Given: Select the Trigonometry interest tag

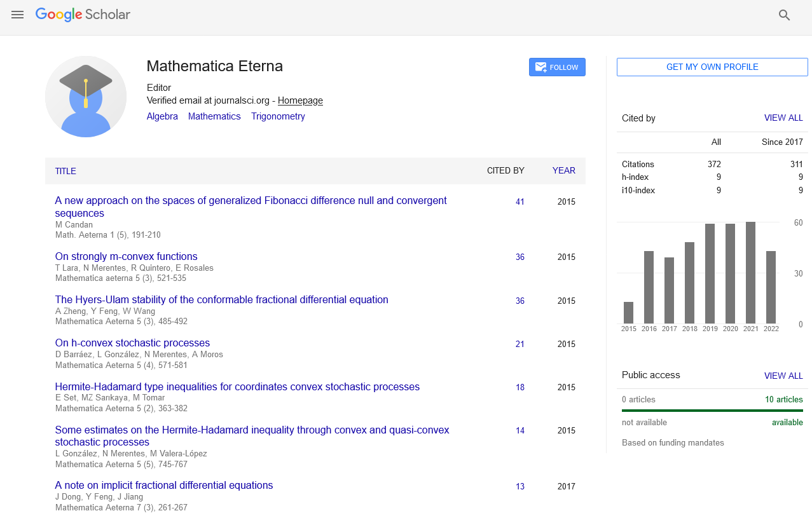Looking at the screenshot, I should pyautogui.click(x=278, y=116).
